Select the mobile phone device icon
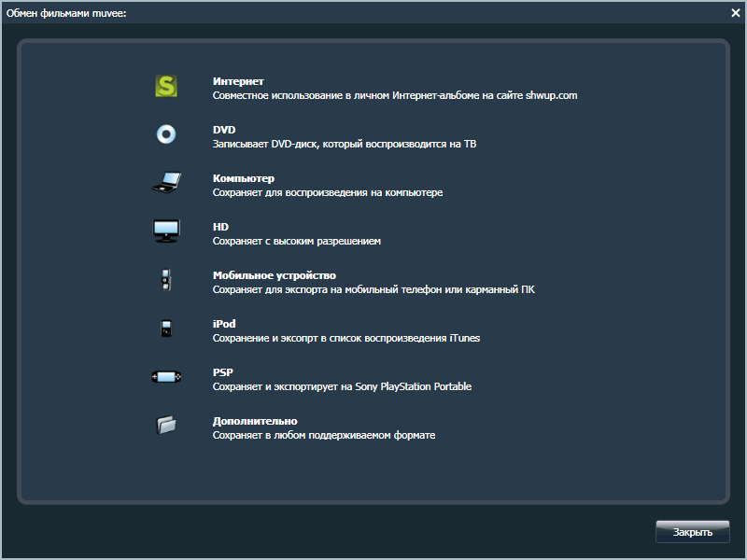The image size is (747, 560). click(165, 280)
